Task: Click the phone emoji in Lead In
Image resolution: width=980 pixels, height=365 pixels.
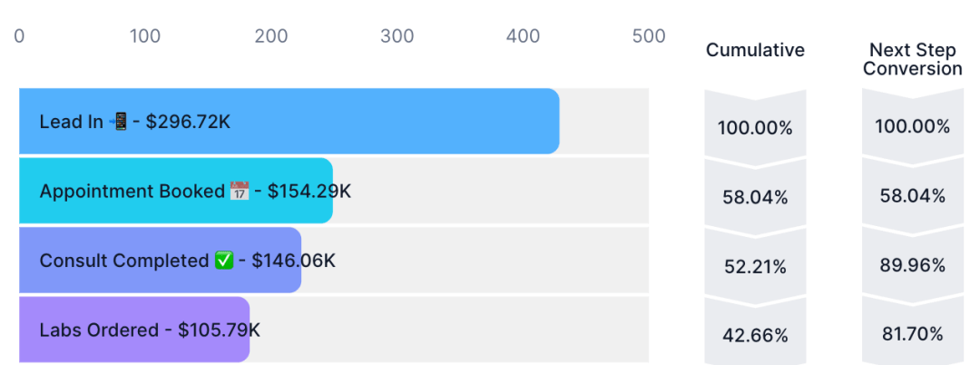Action: (118, 122)
